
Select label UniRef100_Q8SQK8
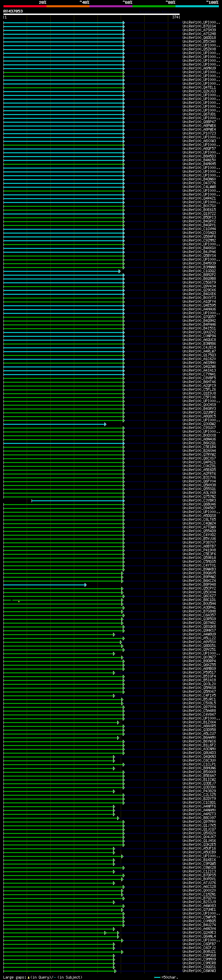pyautogui.click(x=199, y=627)
